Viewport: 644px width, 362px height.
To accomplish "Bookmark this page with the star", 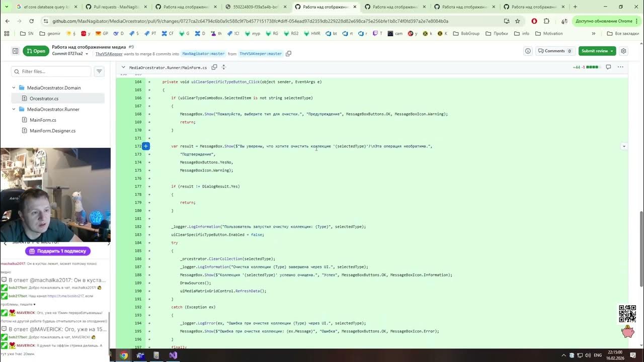I will (x=517, y=21).
